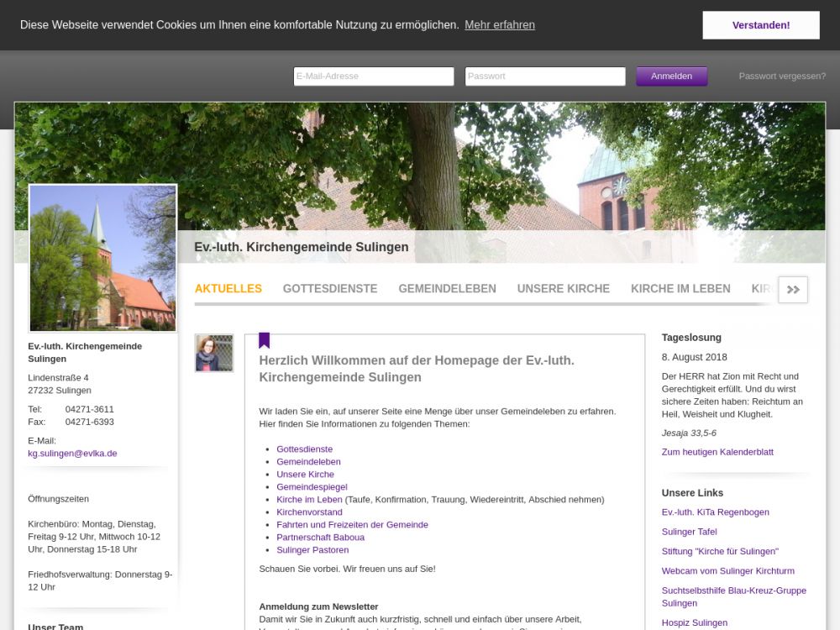Open the Passwort vergessen? link
The width and height of the screenshot is (840, 630).
tap(782, 76)
